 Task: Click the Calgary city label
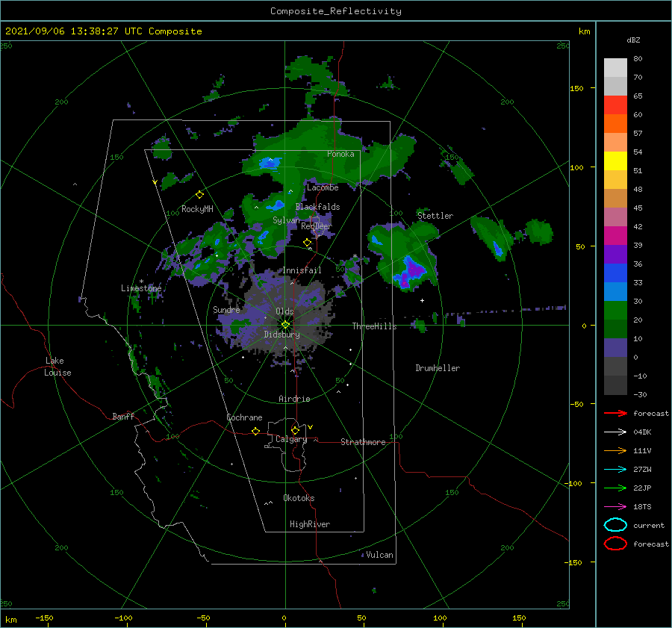point(291,439)
